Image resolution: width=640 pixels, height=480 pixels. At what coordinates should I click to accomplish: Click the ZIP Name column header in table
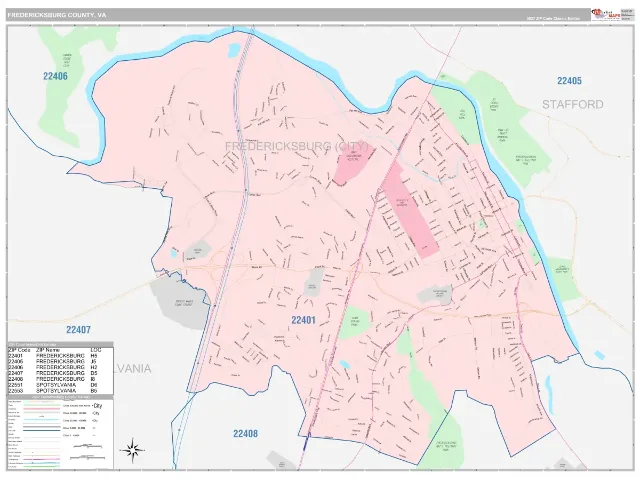tap(48, 350)
